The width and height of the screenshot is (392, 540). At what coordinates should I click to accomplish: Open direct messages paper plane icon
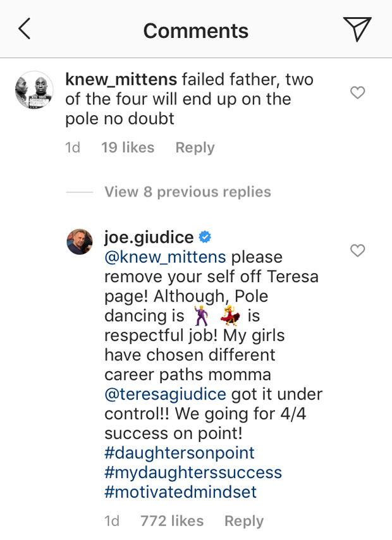[357, 29]
